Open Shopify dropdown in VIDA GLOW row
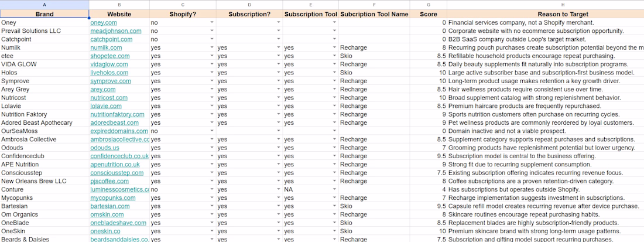 coord(212,64)
